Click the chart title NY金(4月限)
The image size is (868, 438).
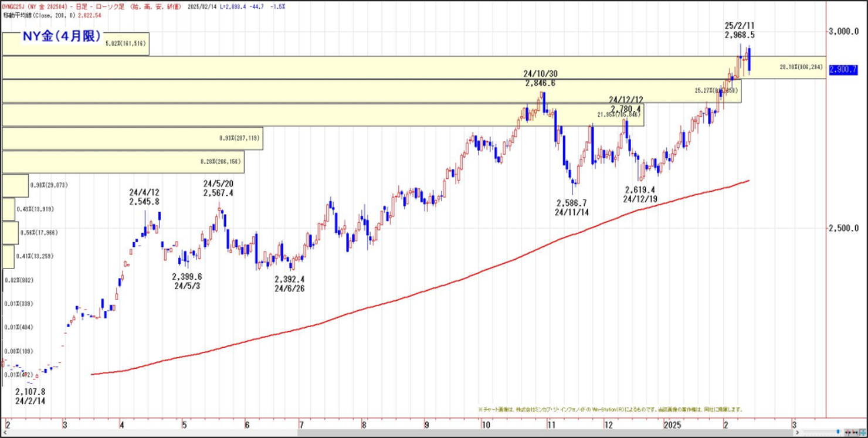pyautogui.click(x=62, y=36)
